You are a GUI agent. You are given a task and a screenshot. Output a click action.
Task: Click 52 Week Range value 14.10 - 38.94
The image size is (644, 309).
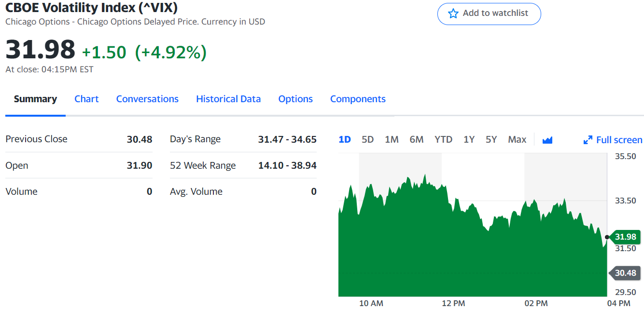point(287,165)
